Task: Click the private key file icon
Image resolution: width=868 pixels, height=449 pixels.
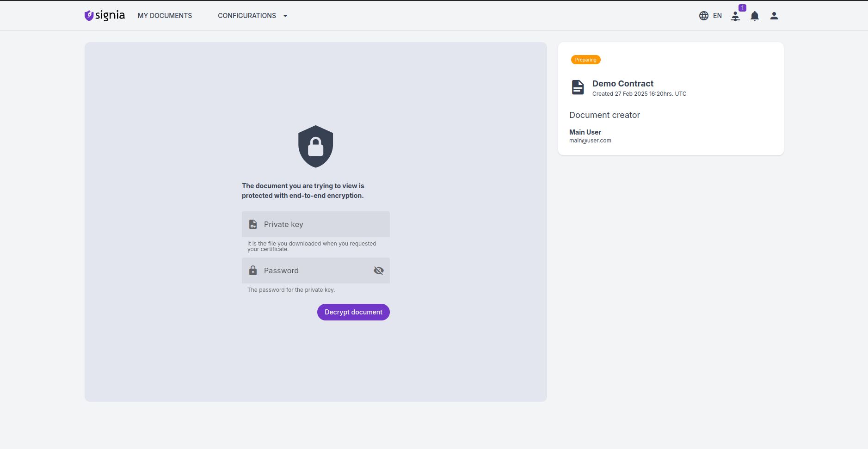Action: click(253, 224)
